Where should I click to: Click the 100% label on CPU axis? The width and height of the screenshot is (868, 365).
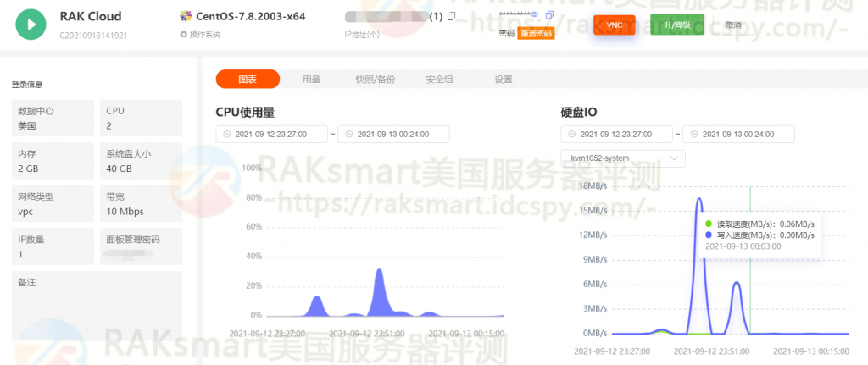[x=253, y=168]
